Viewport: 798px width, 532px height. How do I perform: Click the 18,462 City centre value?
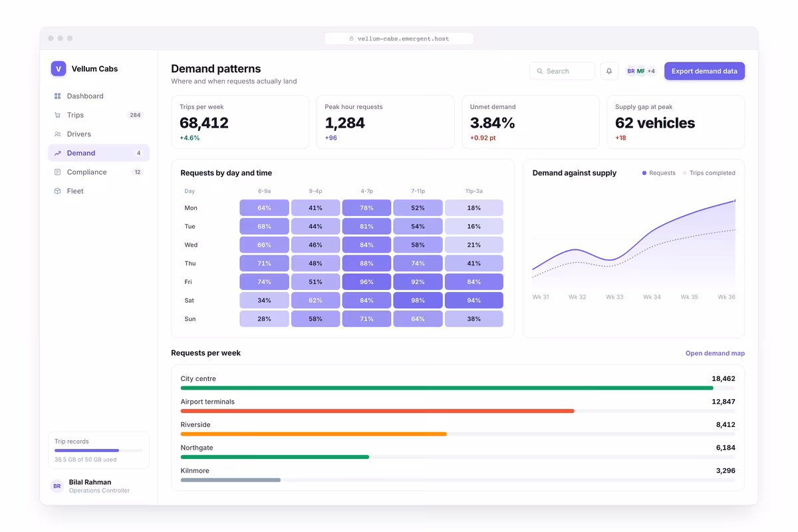coord(724,378)
